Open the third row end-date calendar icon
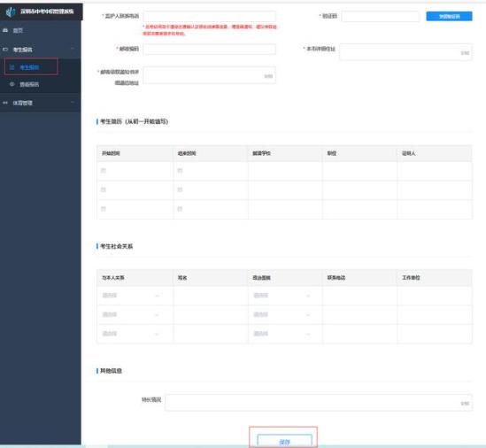This screenshot has height=448, width=486. point(180,209)
